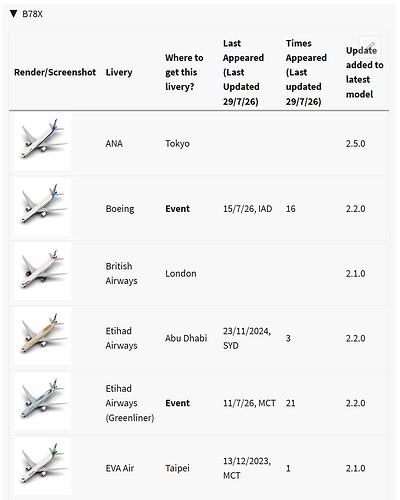400x500 pixels.
Task: Open the Boeing livery aircraft thumbnail
Action: (x=43, y=206)
